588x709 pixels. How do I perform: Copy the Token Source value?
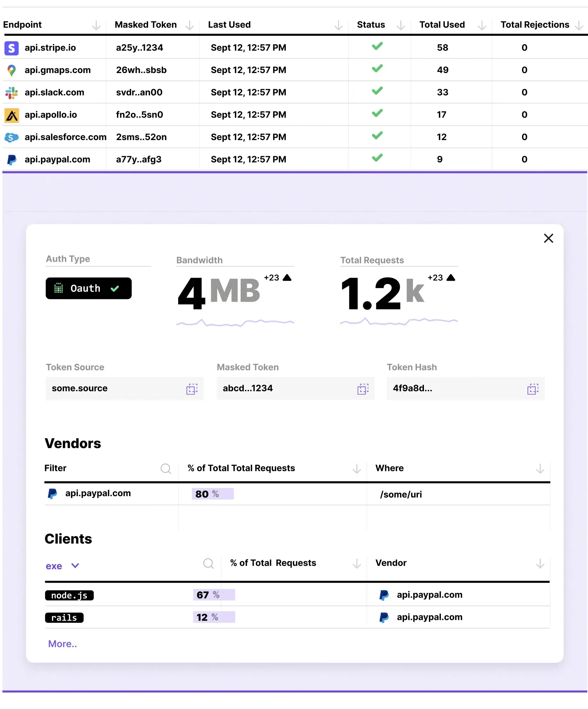click(x=192, y=389)
